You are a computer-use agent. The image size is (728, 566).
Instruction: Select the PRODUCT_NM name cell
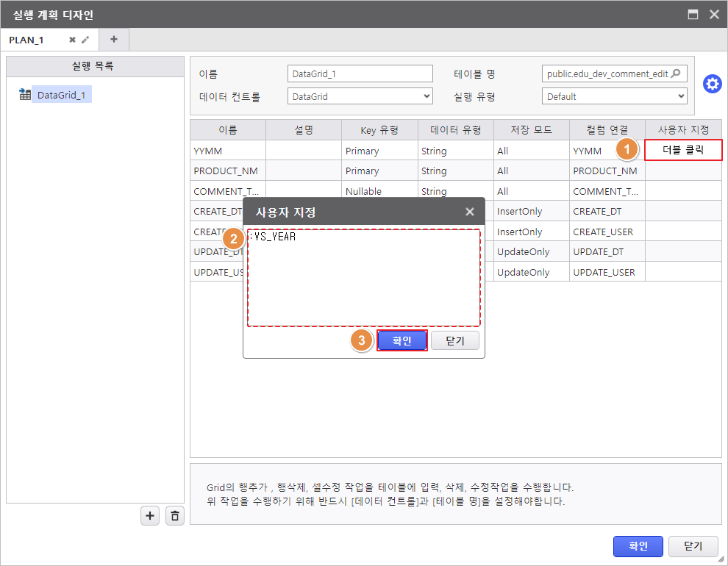[x=228, y=171]
